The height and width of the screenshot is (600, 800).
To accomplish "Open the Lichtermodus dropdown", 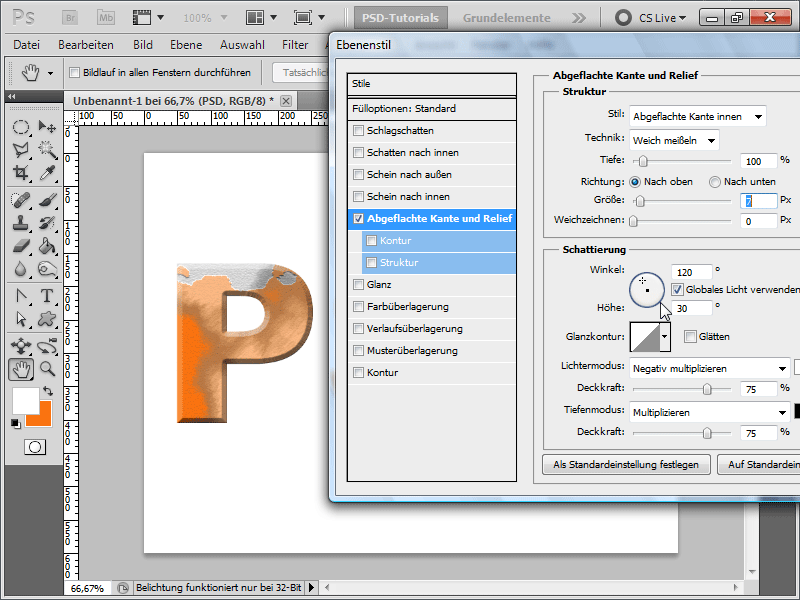I will coord(710,368).
